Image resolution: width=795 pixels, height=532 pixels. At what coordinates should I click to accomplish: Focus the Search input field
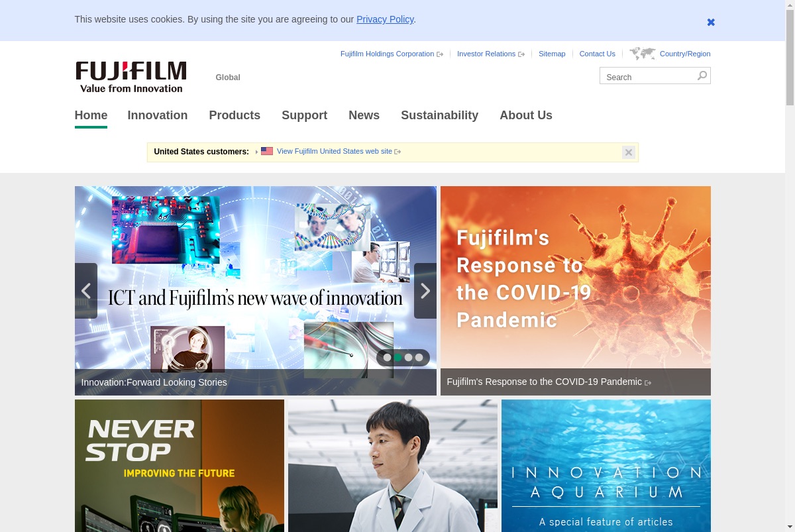(x=647, y=76)
